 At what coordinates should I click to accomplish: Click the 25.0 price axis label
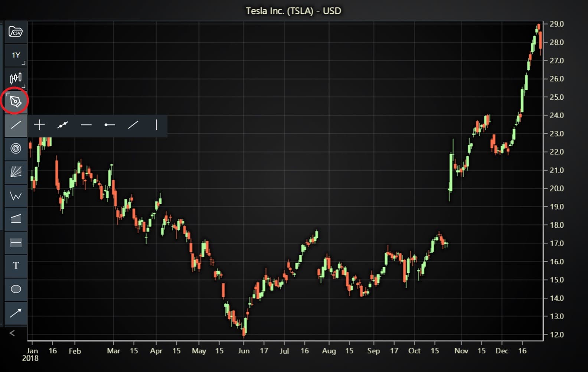click(556, 97)
